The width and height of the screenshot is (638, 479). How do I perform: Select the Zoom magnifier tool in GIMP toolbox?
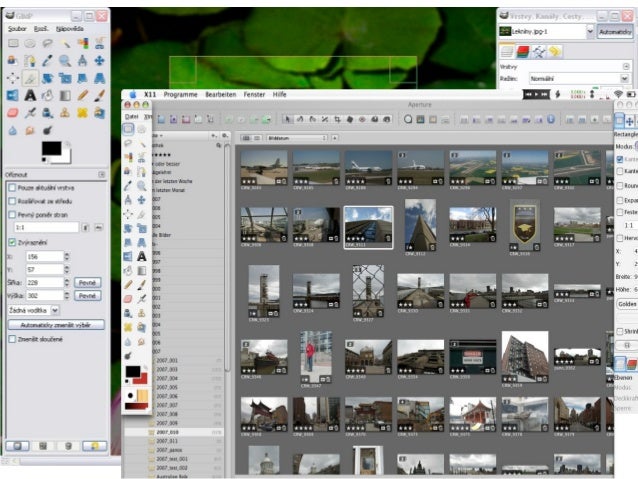(65, 60)
